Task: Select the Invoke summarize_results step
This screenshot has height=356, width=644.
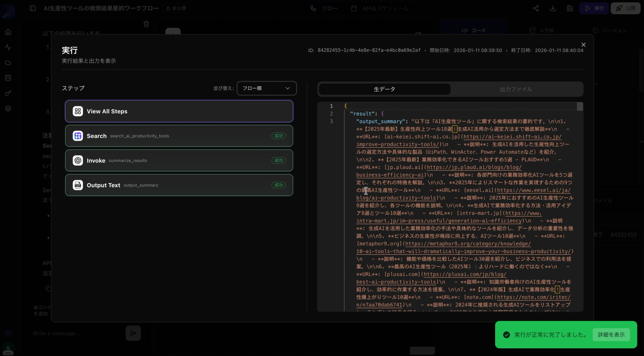Action: 179,160
